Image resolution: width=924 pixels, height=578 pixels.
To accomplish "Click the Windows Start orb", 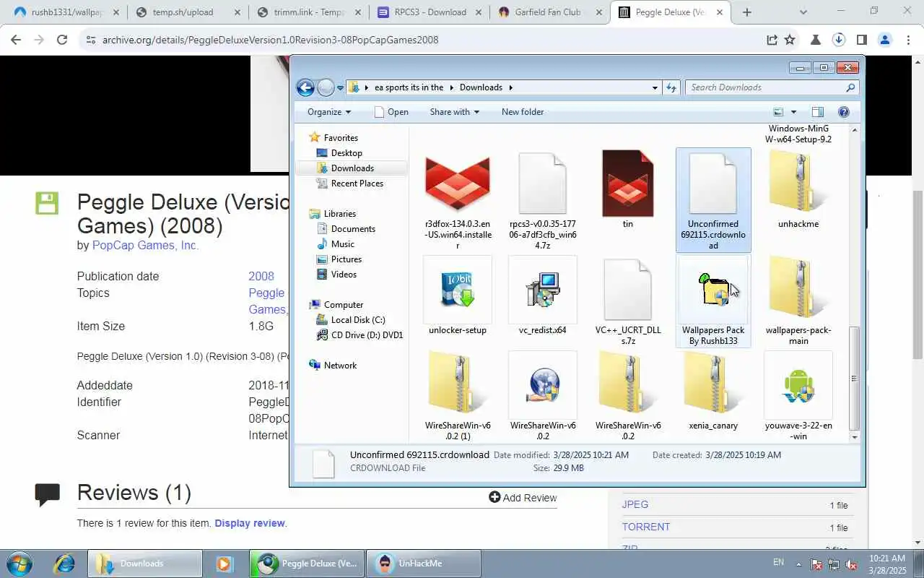I will [19, 564].
